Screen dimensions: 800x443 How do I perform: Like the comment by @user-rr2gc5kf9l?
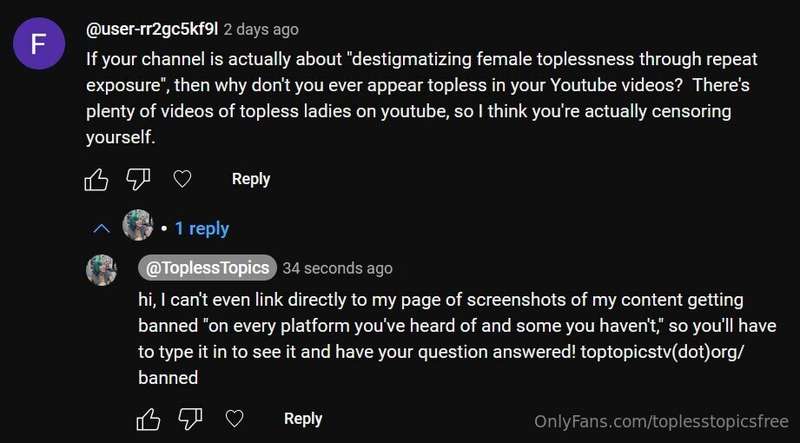click(x=96, y=180)
